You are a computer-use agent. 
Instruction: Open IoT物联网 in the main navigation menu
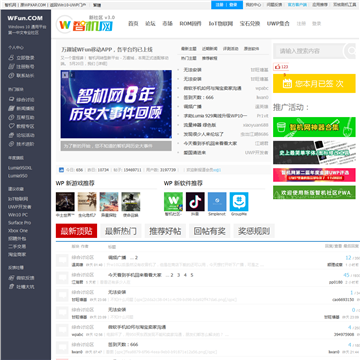[x=221, y=24]
